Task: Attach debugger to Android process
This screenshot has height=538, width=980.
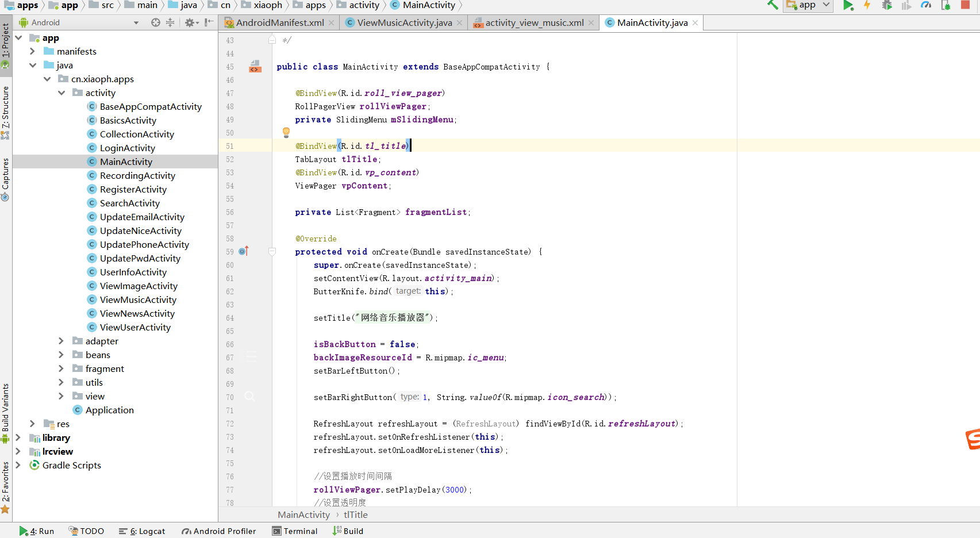Action: [946, 5]
